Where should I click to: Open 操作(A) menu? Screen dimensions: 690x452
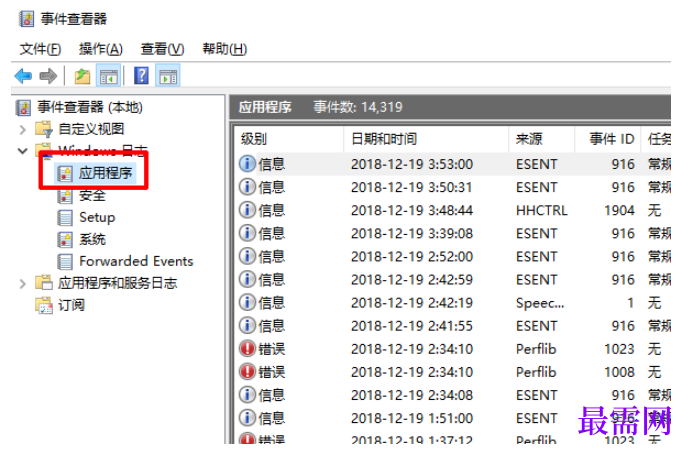coord(101,49)
